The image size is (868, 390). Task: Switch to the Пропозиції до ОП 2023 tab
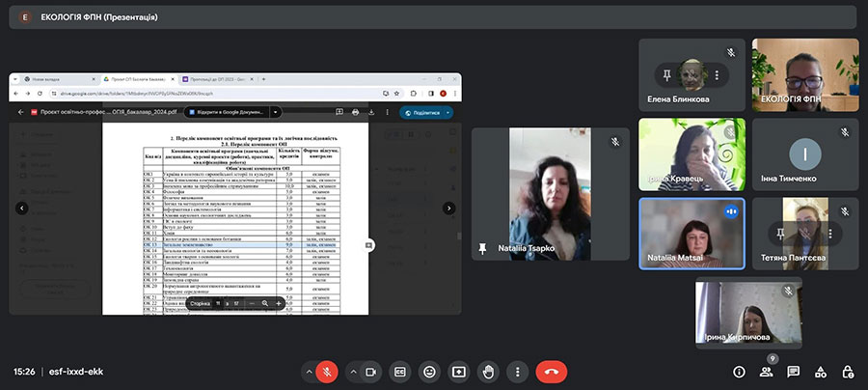click(x=216, y=80)
